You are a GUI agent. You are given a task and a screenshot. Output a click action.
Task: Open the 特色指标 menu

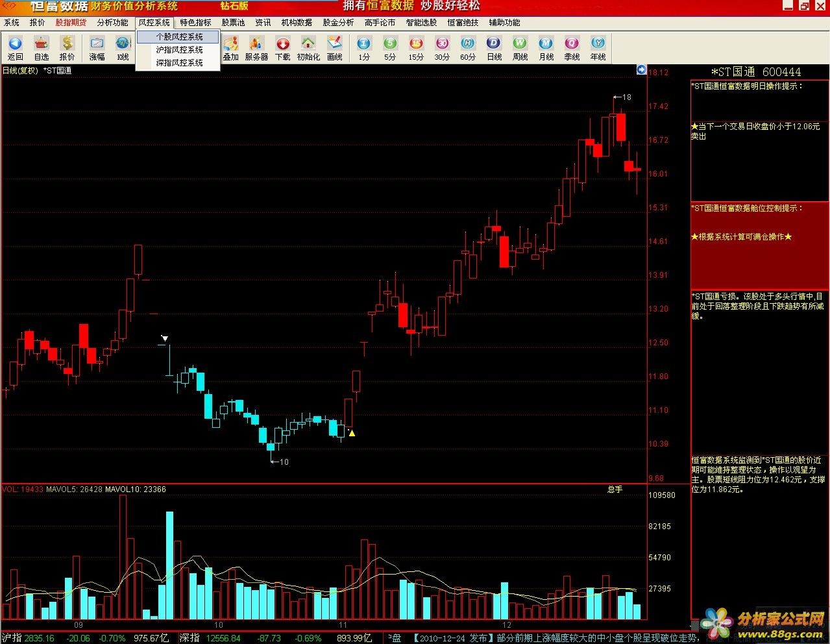coord(196,23)
